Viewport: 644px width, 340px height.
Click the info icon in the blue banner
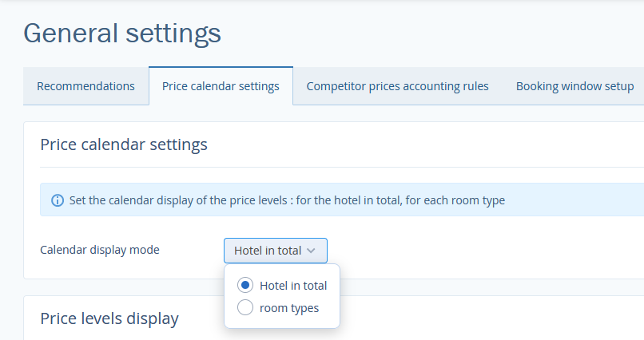coord(56,200)
